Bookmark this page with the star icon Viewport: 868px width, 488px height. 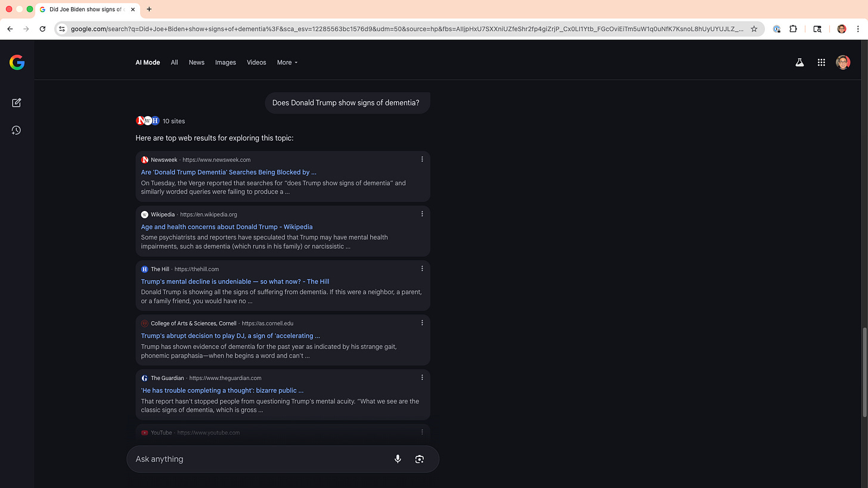pyautogui.click(x=754, y=29)
